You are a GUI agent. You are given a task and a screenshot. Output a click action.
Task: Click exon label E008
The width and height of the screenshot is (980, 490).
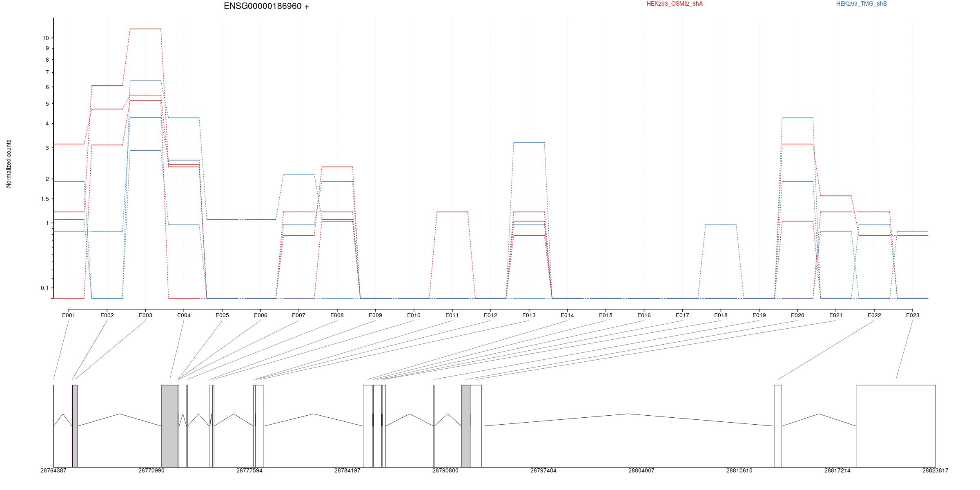click(337, 315)
